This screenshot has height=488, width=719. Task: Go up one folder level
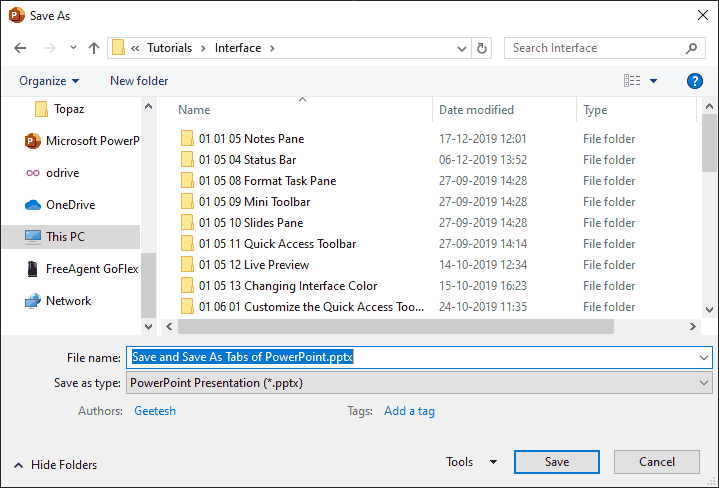(94, 48)
